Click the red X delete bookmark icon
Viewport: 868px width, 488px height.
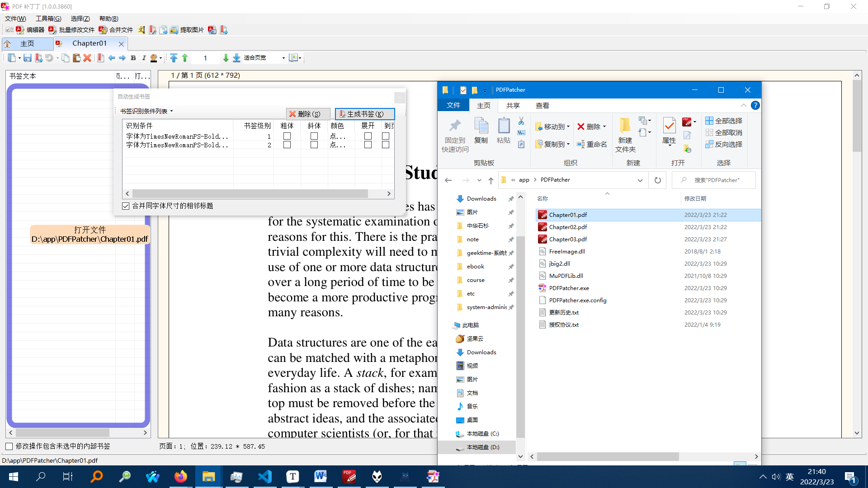pyautogui.click(x=87, y=58)
